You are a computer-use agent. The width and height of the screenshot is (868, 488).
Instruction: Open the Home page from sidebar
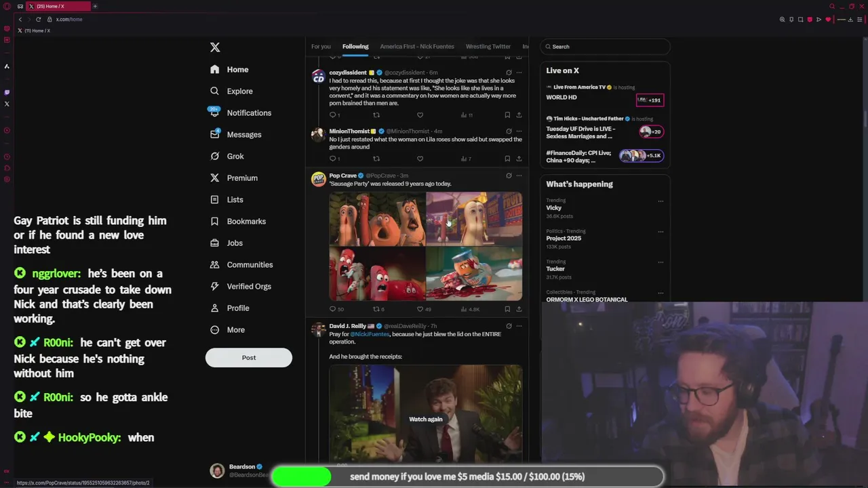[x=229, y=69]
